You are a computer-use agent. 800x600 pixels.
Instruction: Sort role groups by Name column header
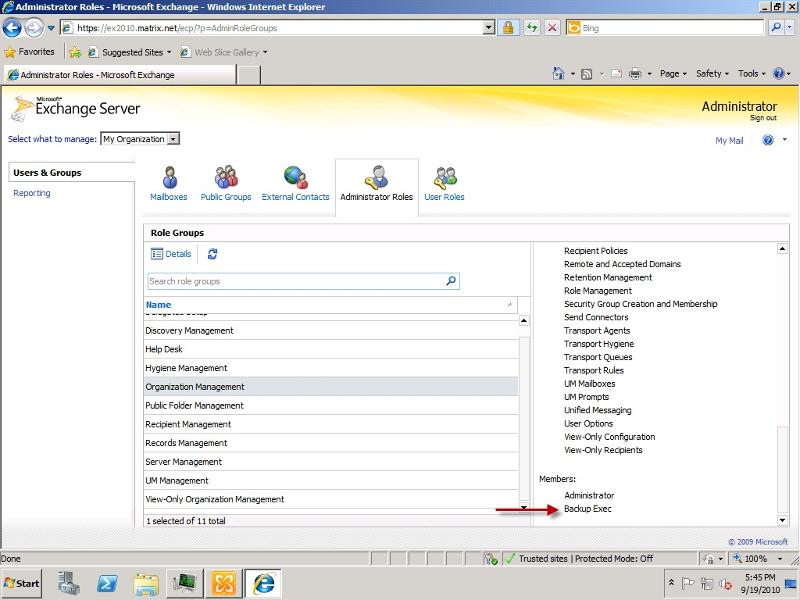coord(331,305)
